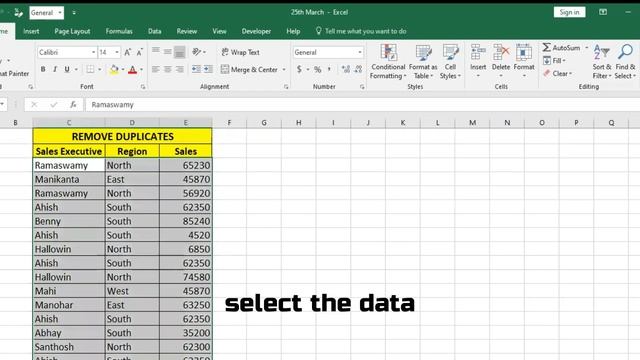Cancel formula bar entry
The width and height of the screenshot is (640, 360).
[34, 104]
